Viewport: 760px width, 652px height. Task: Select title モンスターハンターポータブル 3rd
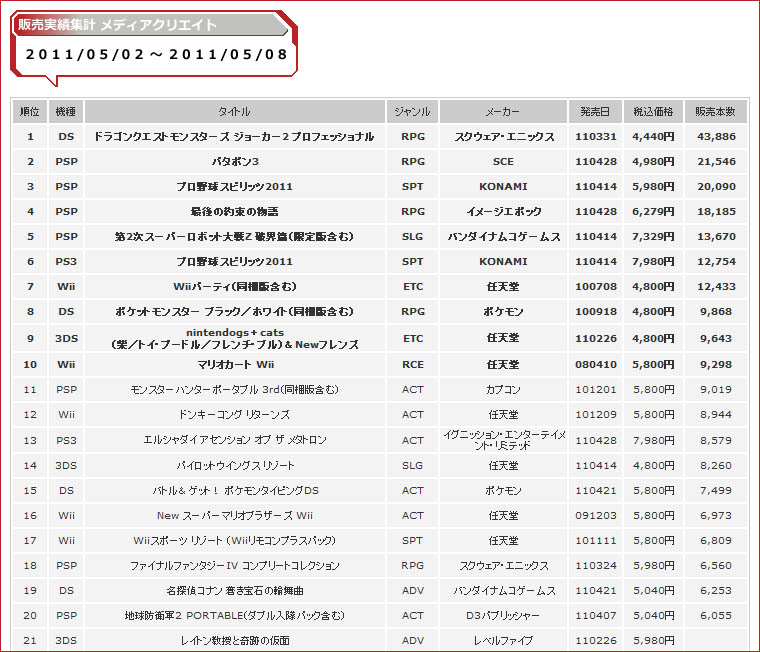235,390
